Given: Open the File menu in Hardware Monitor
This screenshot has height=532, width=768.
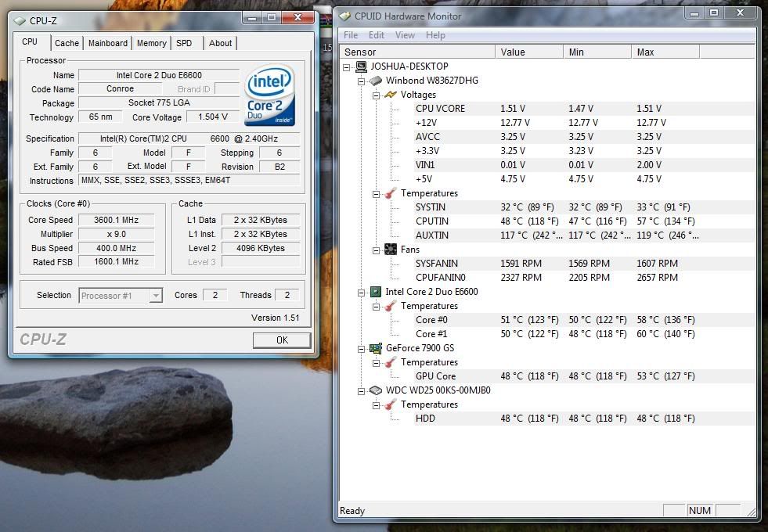Looking at the screenshot, I should click(x=351, y=35).
